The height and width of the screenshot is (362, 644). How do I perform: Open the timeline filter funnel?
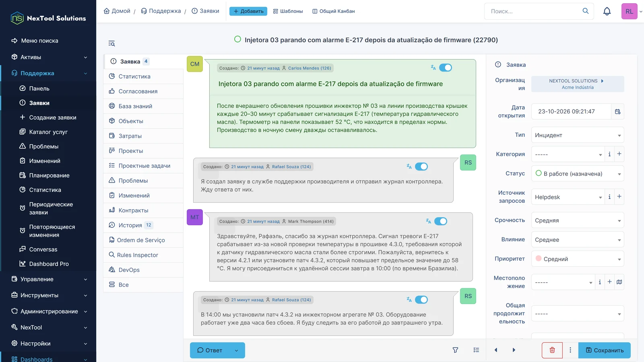455,350
